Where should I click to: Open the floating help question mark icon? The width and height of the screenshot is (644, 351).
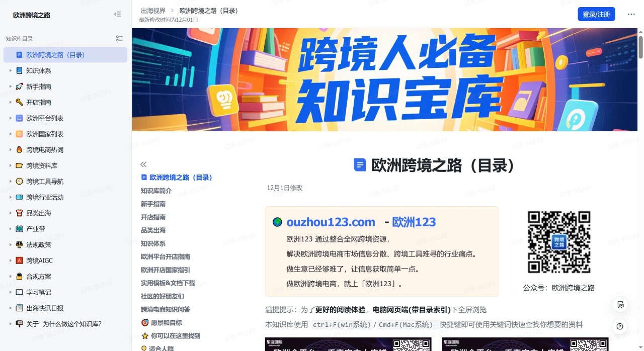[x=620, y=326]
